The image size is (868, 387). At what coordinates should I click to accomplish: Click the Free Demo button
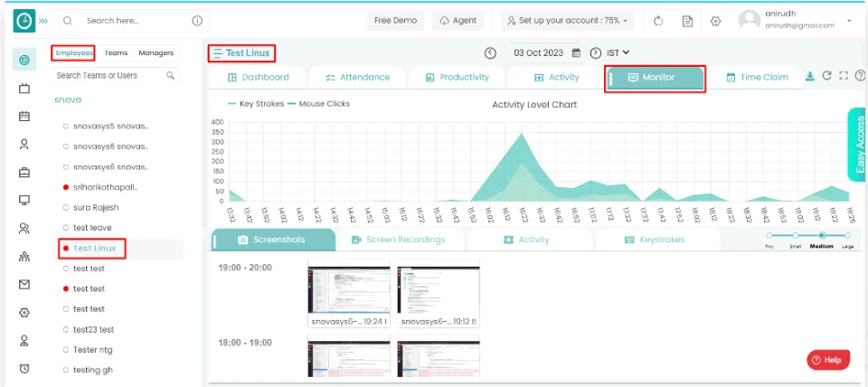click(395, 21)
